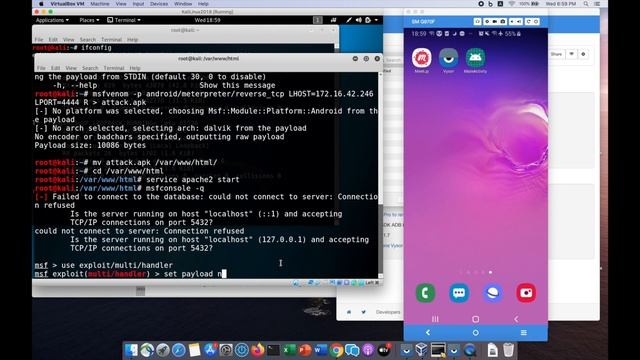
Task: Open VirtualBox from the macOS dock
Action: click(421, 350)
